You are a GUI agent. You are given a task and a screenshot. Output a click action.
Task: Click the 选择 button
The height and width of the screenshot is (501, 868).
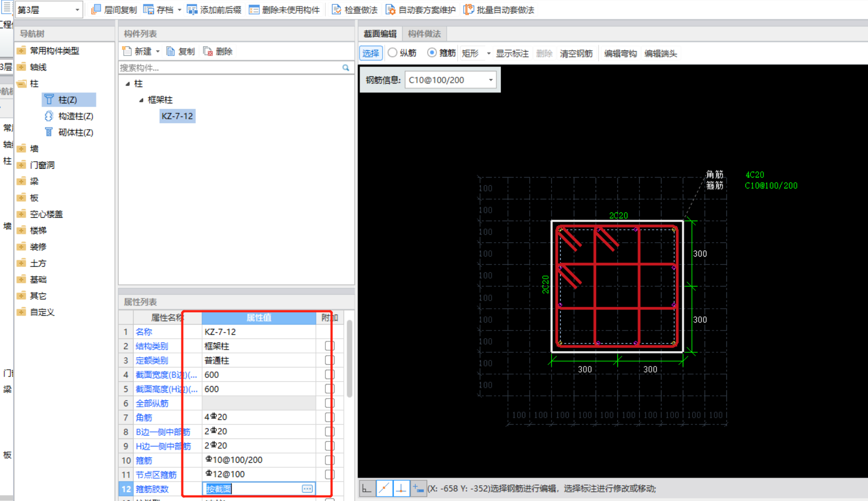coord(371,53)
